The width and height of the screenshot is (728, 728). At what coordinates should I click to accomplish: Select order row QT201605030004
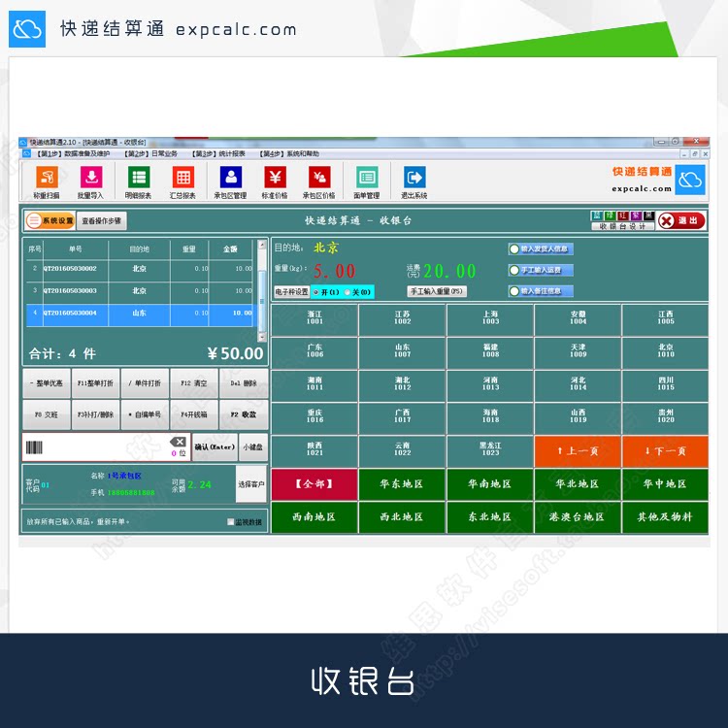140,315
